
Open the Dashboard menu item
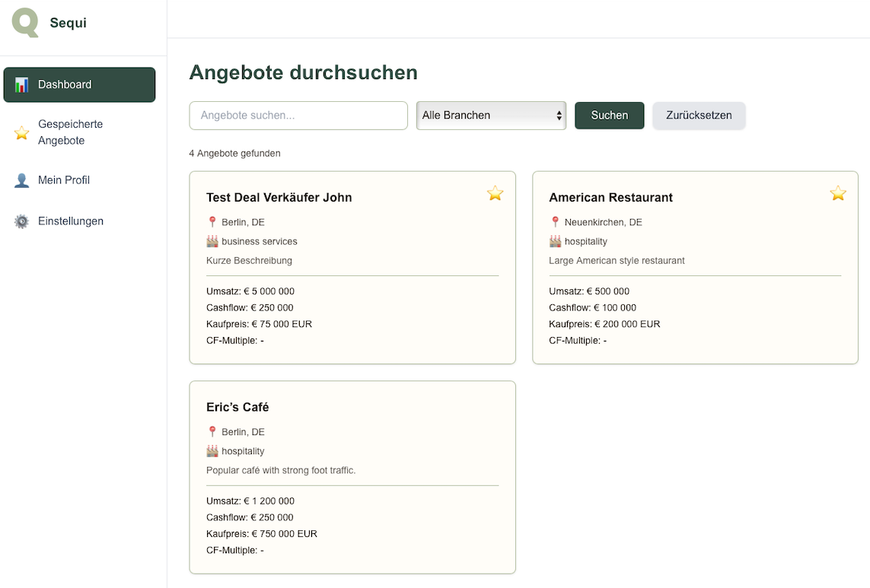79,84
